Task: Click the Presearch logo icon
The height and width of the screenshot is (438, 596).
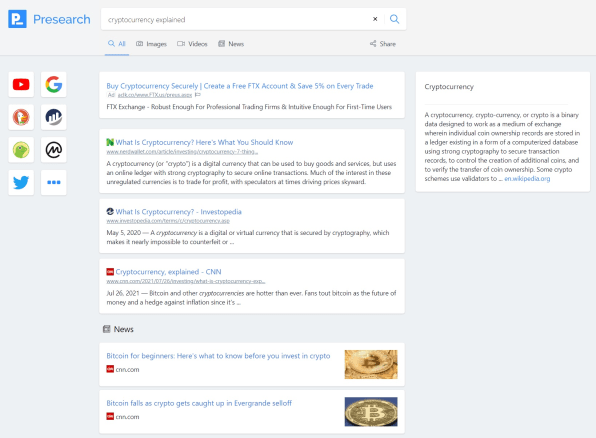Action: (x=17, y=19)
